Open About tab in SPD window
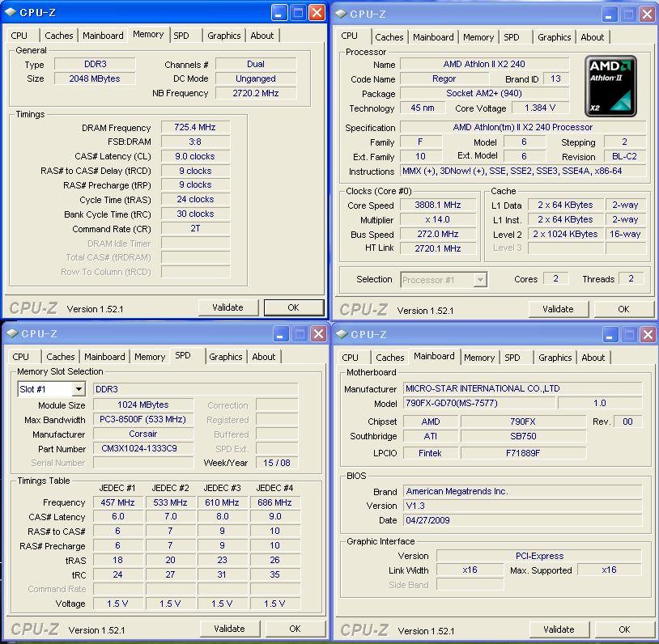Viewport: 659px width, 644px height. pyautogui.click(x=263, y=357)
